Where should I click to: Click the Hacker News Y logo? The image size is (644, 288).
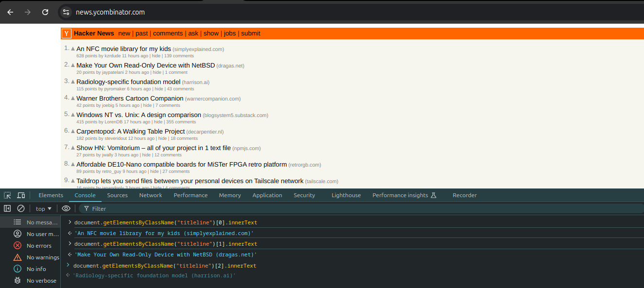(x=67, y=34)
